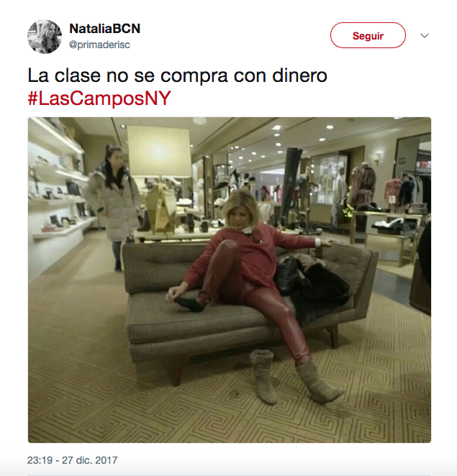Click the NataliaBCN display name
The height and width of the screenshot is (476, 457).
(x=105, y=29)
